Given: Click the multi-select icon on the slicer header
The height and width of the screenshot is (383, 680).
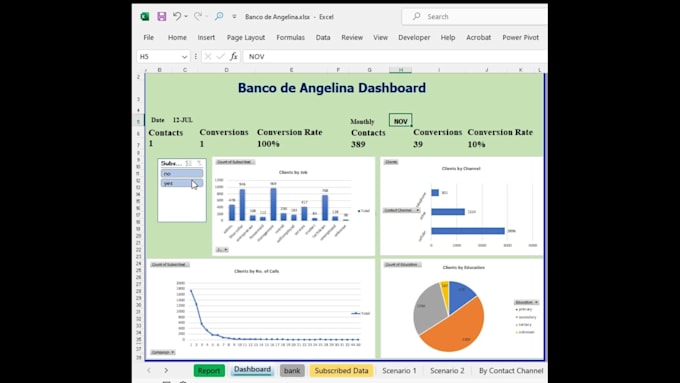Looking at the screenshot, I should tap(188, 163).
